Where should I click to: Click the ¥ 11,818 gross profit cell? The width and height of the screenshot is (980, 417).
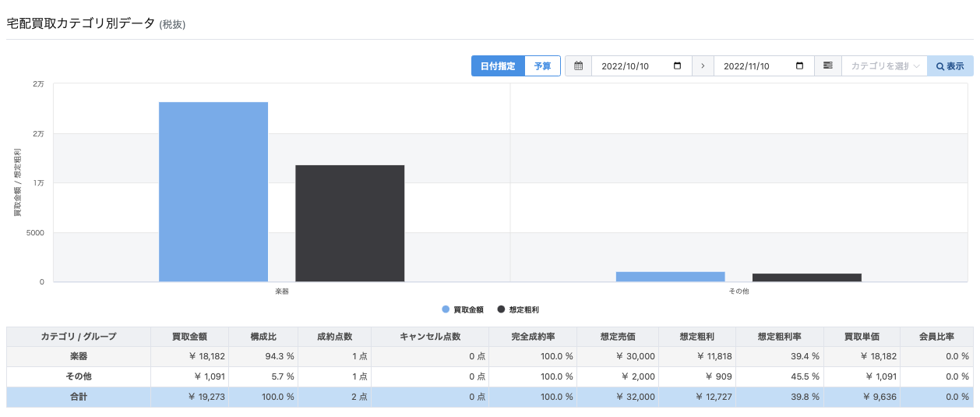pos(697,356)
